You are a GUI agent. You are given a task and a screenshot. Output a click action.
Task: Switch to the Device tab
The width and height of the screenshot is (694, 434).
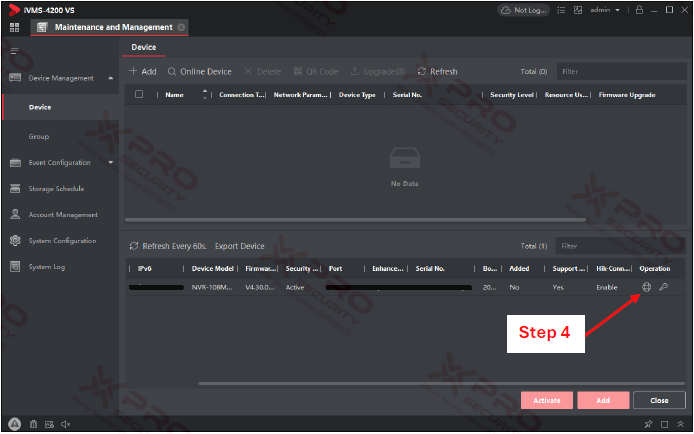tap(143, 47)
